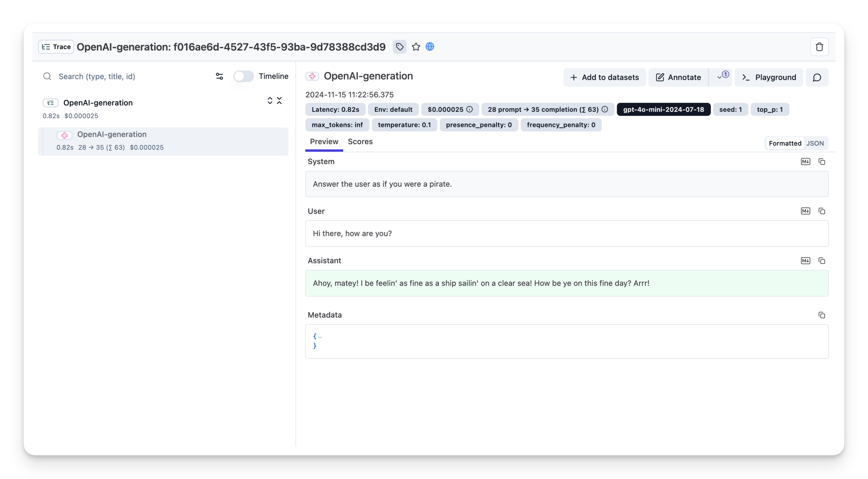Image resolution: width=868 pixels, height=479 pixels.
Task: Switch view to JSON format
Action: [x=815, y=143]
